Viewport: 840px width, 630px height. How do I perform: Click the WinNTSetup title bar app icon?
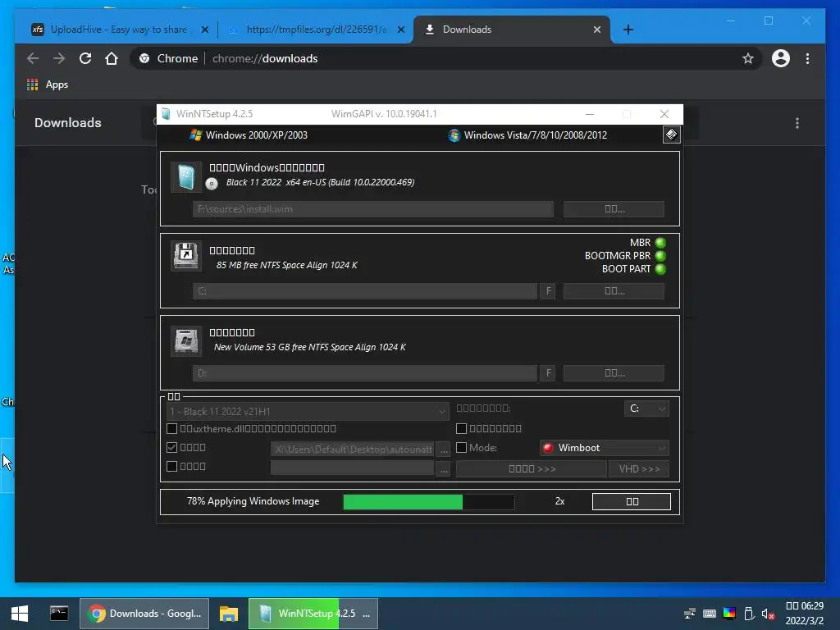(166, 113)
